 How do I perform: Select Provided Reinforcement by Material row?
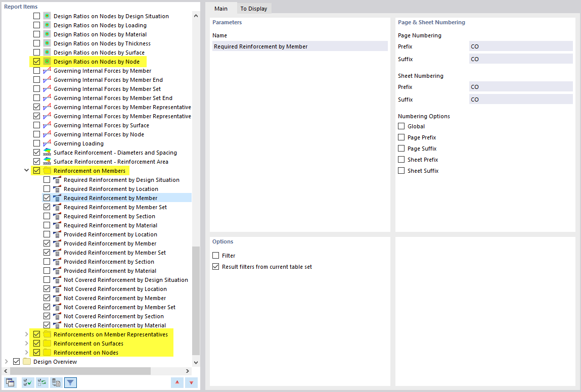pos(110,271)
